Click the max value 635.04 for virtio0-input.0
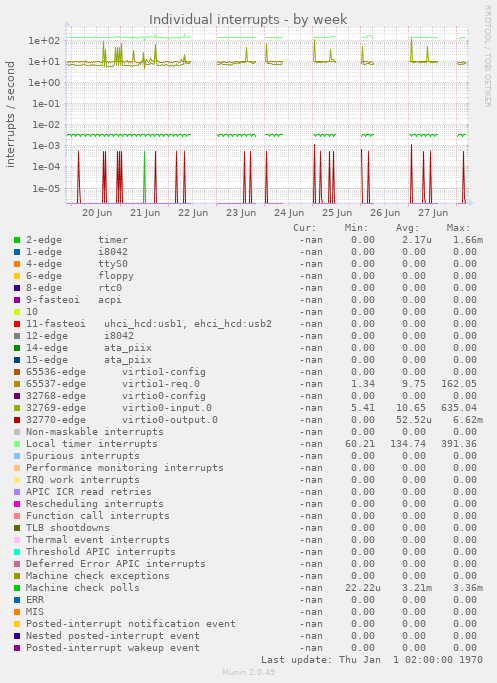 (x=459, y=408)
